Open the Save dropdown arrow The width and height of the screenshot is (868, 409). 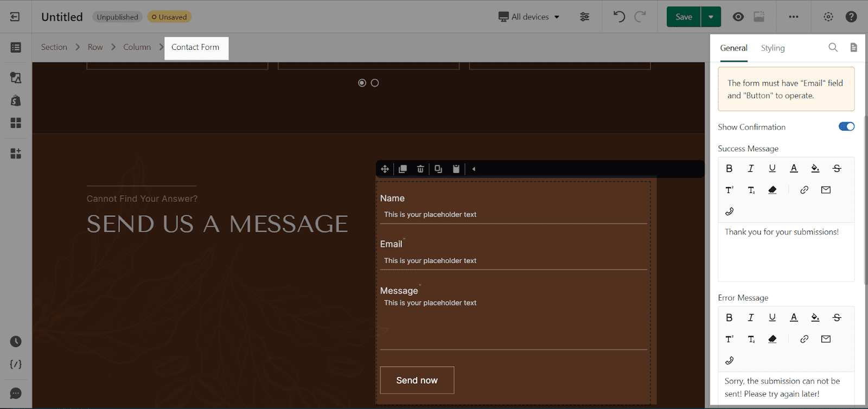[711, 17]
